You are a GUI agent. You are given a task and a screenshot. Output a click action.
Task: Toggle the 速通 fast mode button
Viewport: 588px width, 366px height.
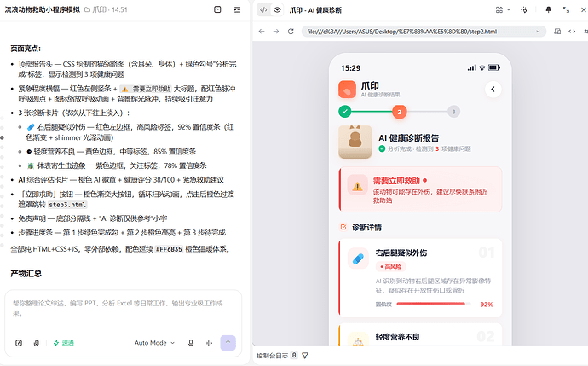[64, 343]
